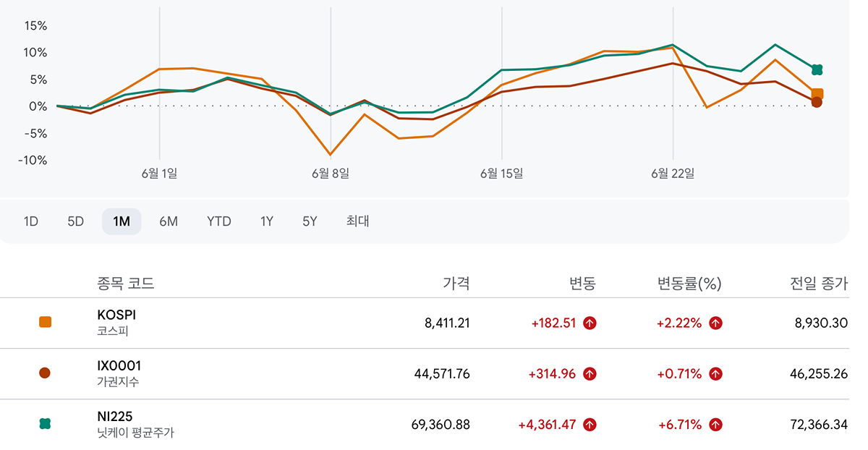This screenshot has width=868, height=450.
Task: Select the 최대 maximum range
Action: [357, 221]
